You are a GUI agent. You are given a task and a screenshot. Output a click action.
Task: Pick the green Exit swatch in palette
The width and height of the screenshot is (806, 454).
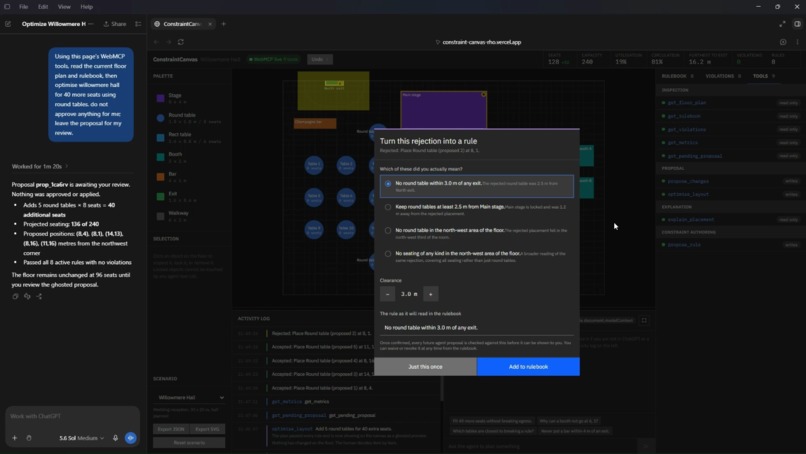coord(160,196)
